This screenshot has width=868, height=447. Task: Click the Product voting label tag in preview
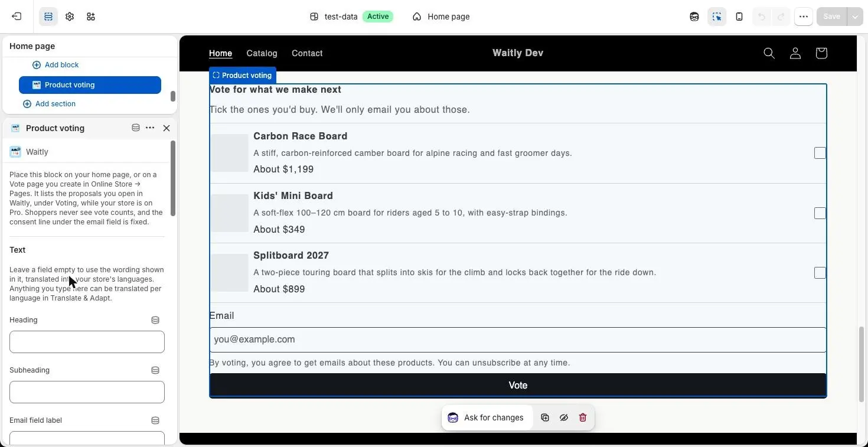(x=242, y=76)
